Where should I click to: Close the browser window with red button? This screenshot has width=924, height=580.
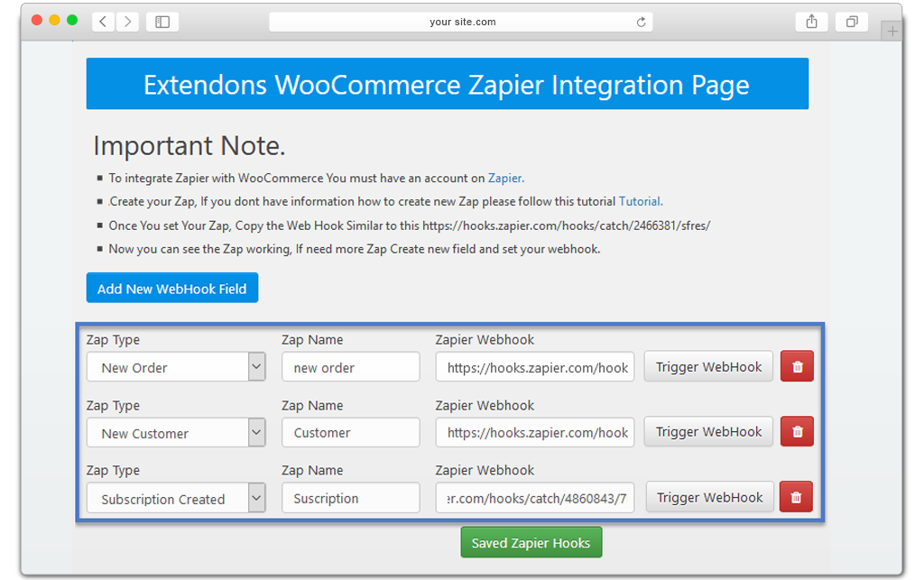36,20
